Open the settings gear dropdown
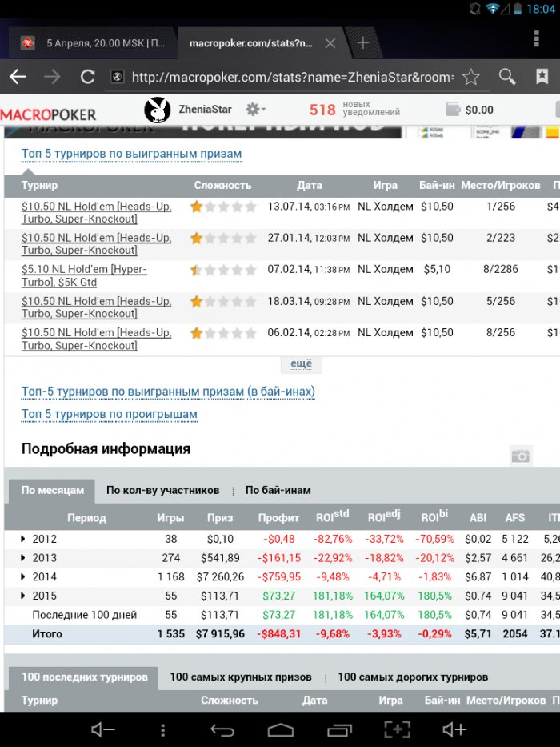Viewport: 560px width, 747px height. [255, 110]
